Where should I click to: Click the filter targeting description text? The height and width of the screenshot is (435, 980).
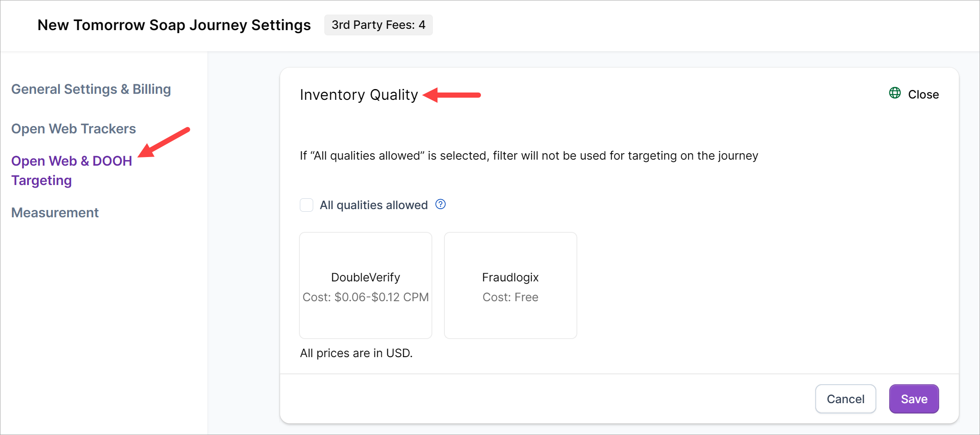click(x=529, y=156)
